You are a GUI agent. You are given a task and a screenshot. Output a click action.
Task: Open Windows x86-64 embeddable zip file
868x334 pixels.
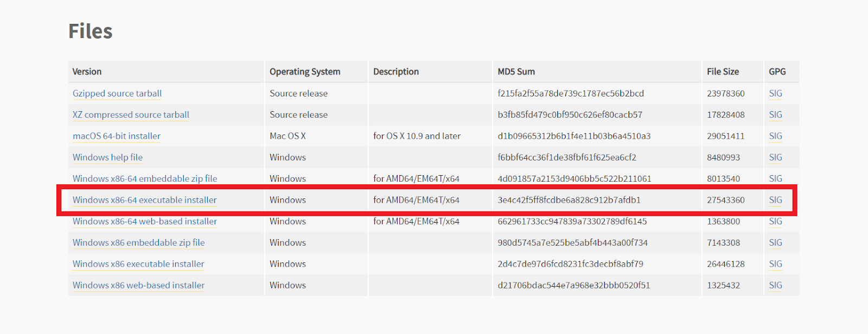145,178
